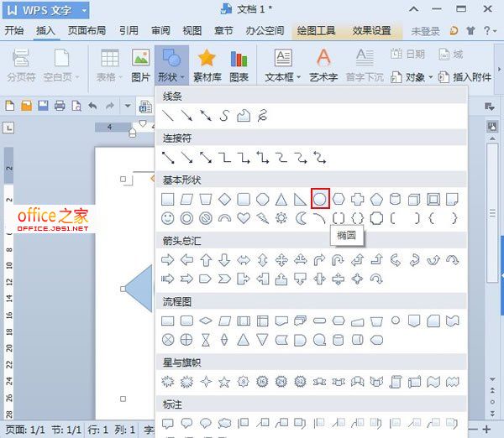Select the Oval (椭圆) shape
Viewport: 504px width, 438px height.
(320, 199)
